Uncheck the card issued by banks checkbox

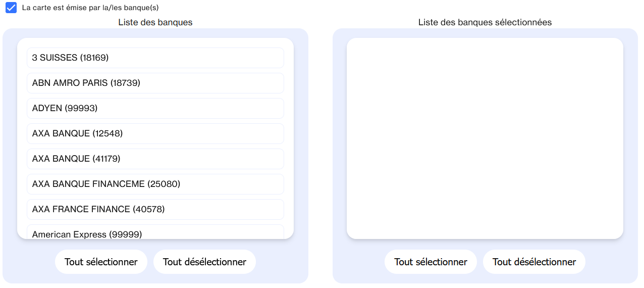pyautogui.click(x=11, y=8)
